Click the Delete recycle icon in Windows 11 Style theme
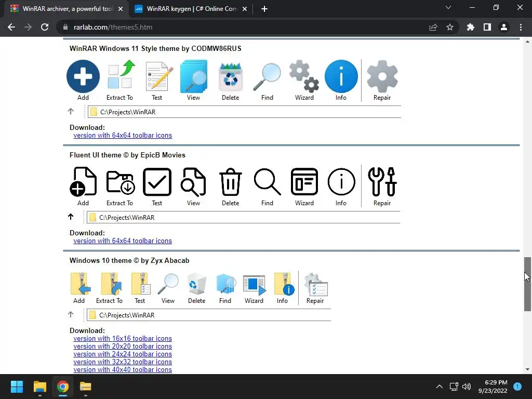 pos(230,77)
